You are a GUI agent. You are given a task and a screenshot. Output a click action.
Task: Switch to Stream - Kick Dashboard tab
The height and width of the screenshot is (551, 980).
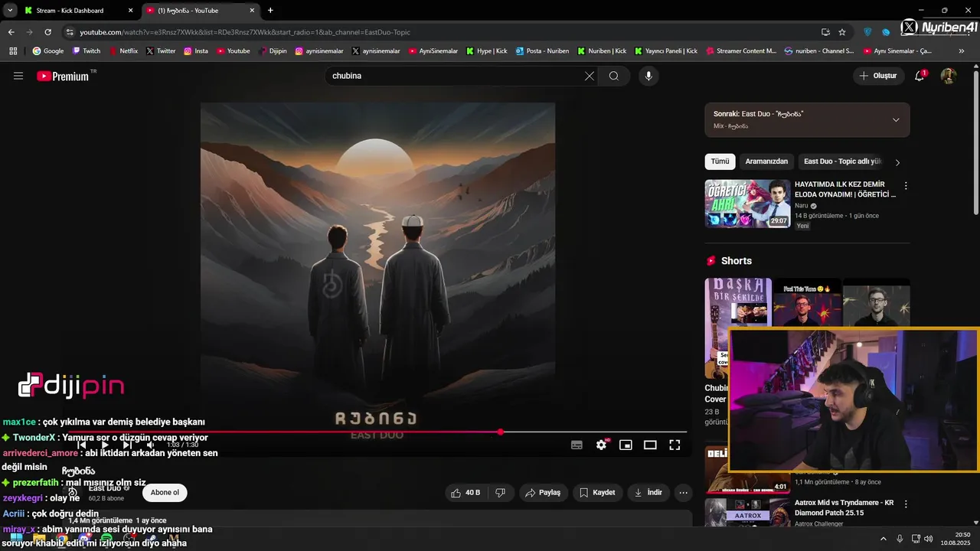click(x=77, y=11)
